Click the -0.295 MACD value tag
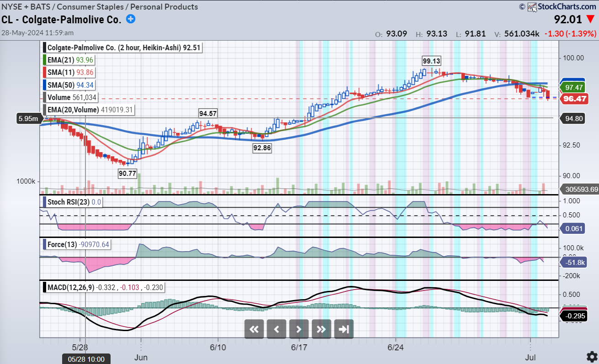The width and height of the screenshot is (599, 364). (573, 316)
